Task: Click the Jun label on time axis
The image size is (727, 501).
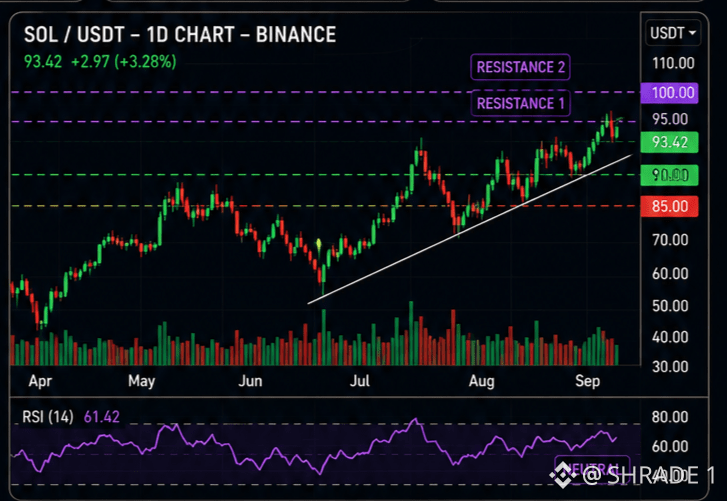Action: pos(250,381)
